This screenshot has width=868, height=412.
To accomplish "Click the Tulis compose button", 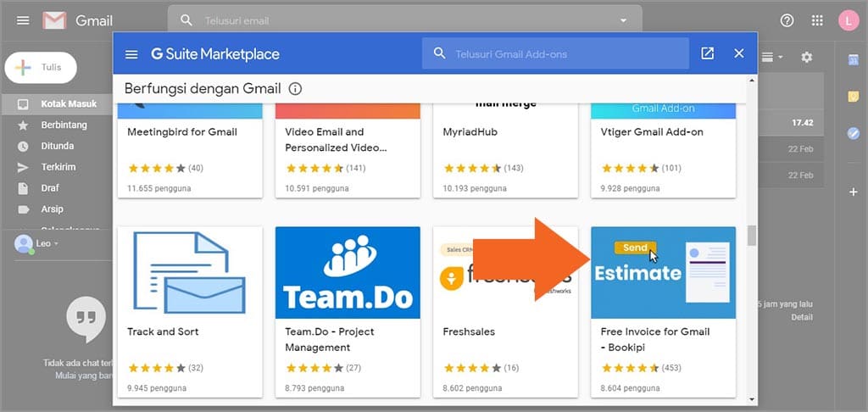I will pyautogui.click(x=41, y=68).
